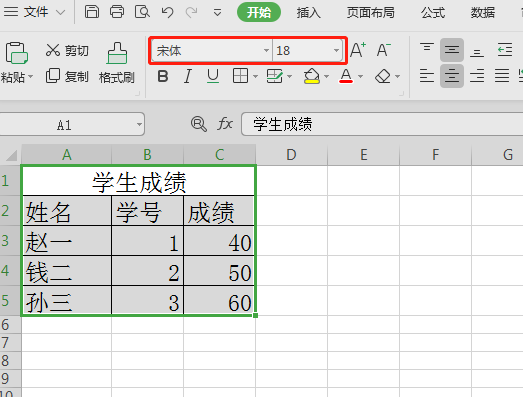Click 复制 copy button
This screenshot has height=397, width=523.
pos(67,76)
